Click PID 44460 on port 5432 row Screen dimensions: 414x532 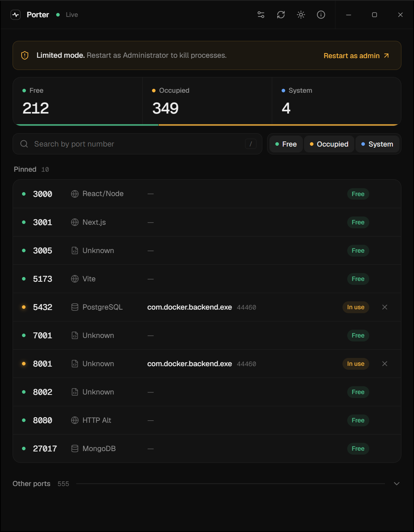point(246,307)
